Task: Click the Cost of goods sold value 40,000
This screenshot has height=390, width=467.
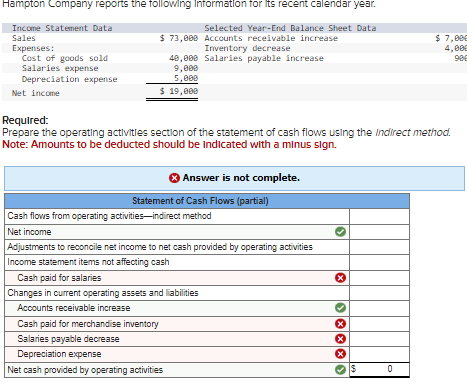Action: point(183,58)
